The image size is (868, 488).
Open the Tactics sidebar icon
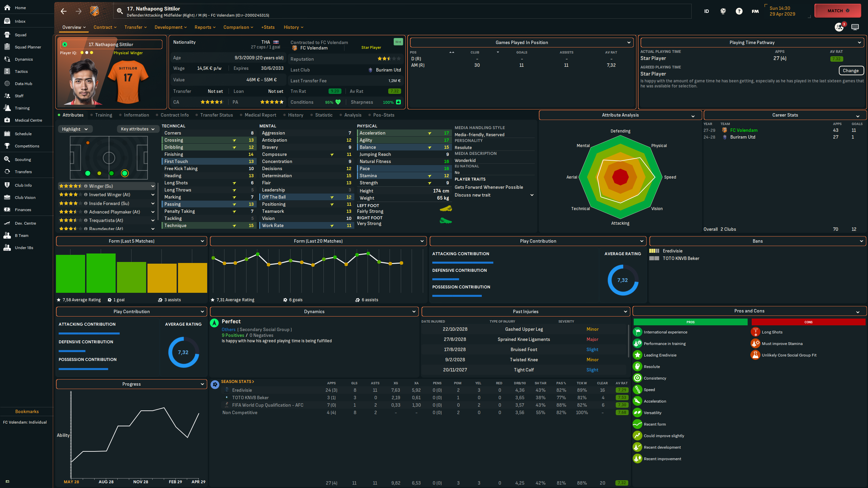pyautogui.click(x=7, y=71)
